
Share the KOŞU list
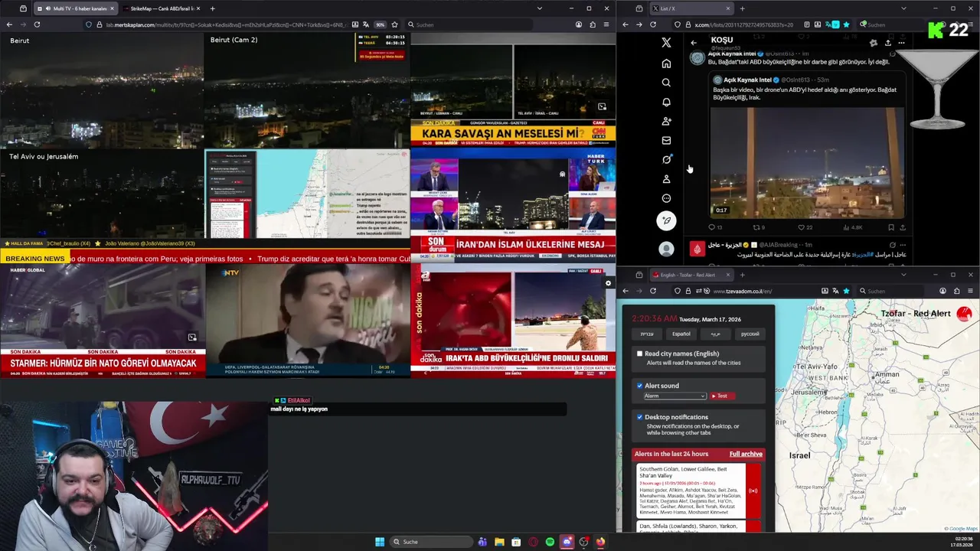point(887,43)
